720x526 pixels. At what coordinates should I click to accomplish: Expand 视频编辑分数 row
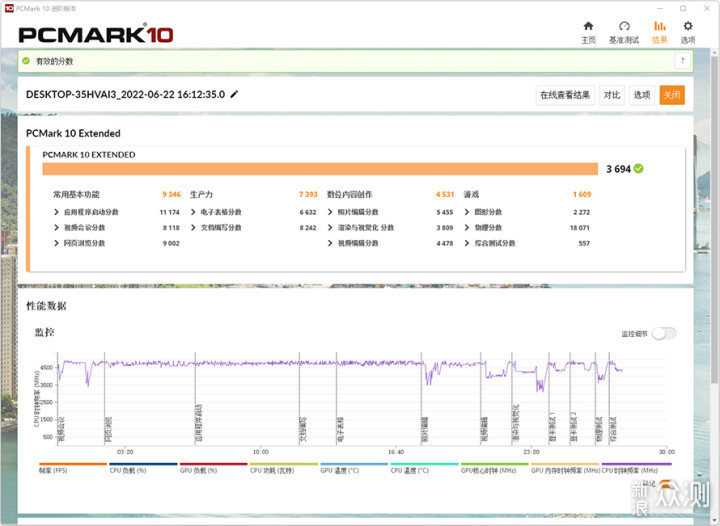point(330,243)
